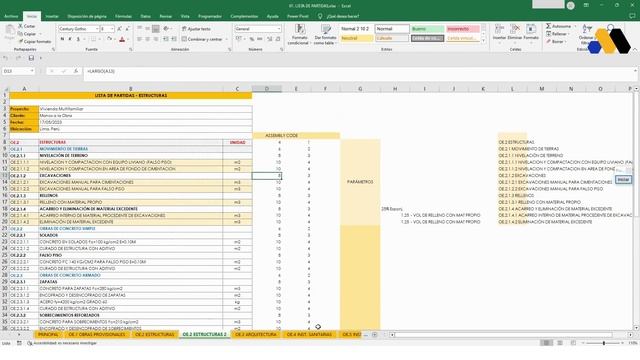Click the Iniciar button at right edge
Viewport: 640px width, 360px height.
623,180
